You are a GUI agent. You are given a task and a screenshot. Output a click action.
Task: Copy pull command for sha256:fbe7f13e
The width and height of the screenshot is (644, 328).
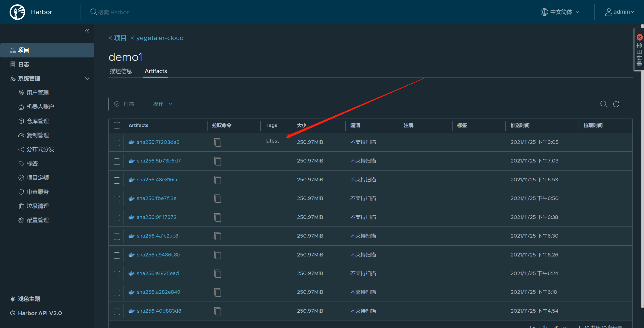click(x=218, y=199)
